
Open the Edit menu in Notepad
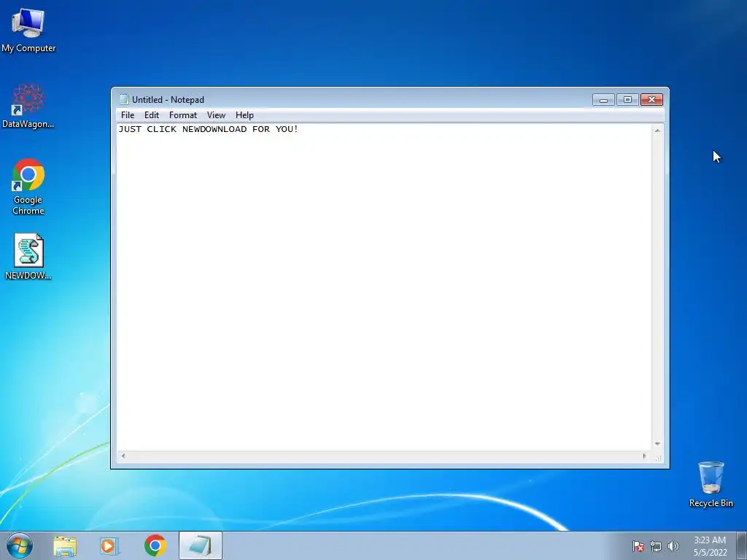(x=152, y=115)
